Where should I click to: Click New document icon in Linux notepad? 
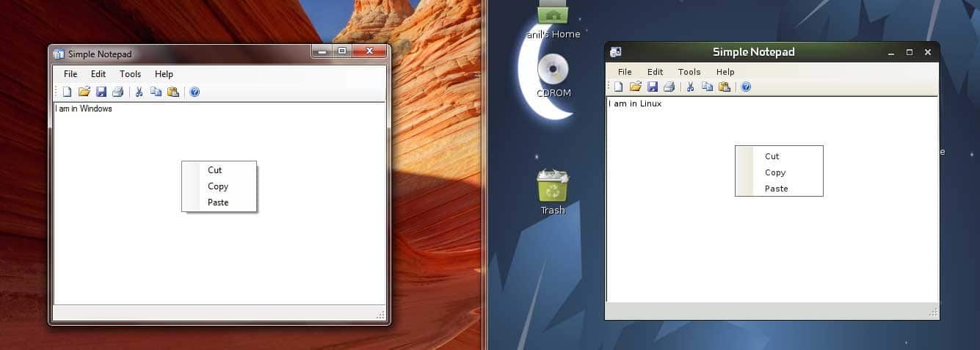coord(618,87)
